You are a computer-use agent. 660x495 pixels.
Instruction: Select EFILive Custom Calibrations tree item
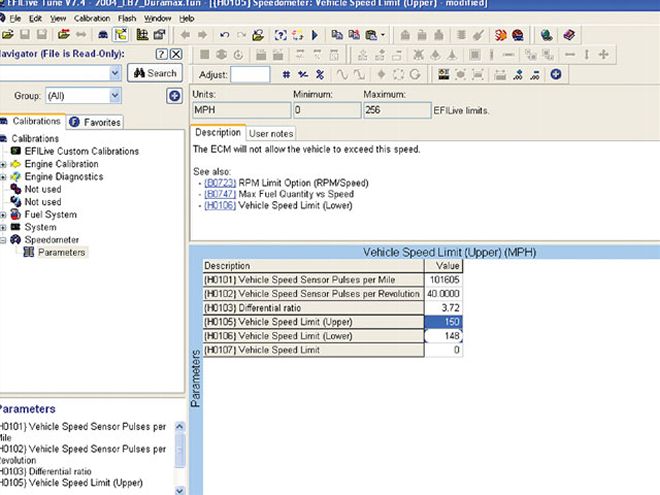(x=81, y=151)
